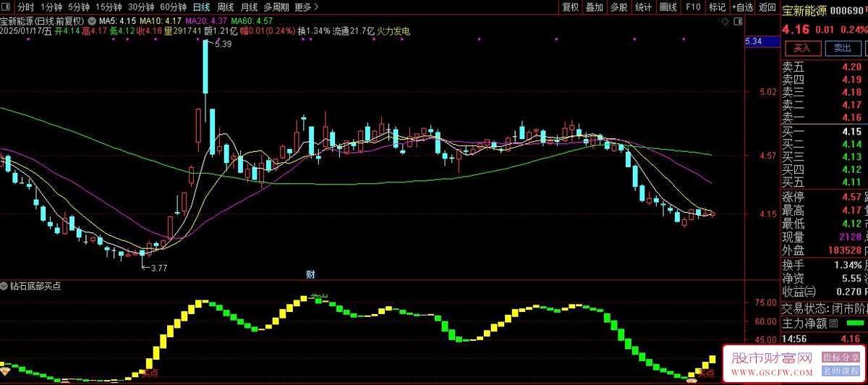The height and width of the screenshot is (385, 868).
Task: Click the 交易状态 trading status row
Action: coord(825,308)
